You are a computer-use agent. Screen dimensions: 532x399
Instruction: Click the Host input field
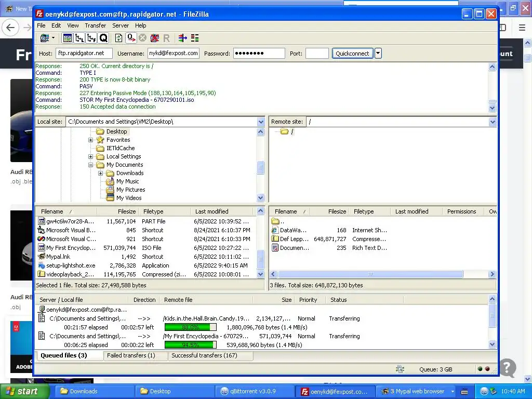coord(84,54)
